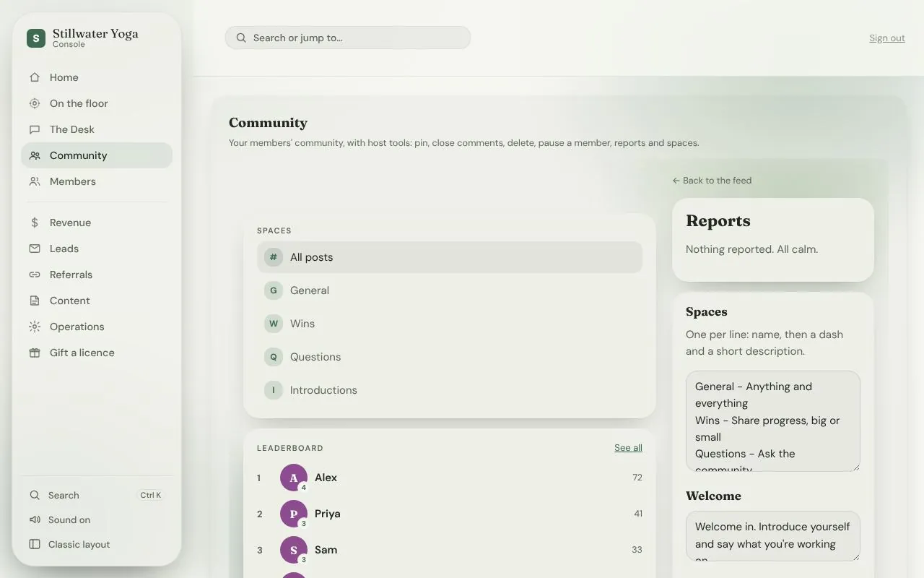Click the Q badge for Questions space
This screenshot has width=924, height=578.
point(274,357)
